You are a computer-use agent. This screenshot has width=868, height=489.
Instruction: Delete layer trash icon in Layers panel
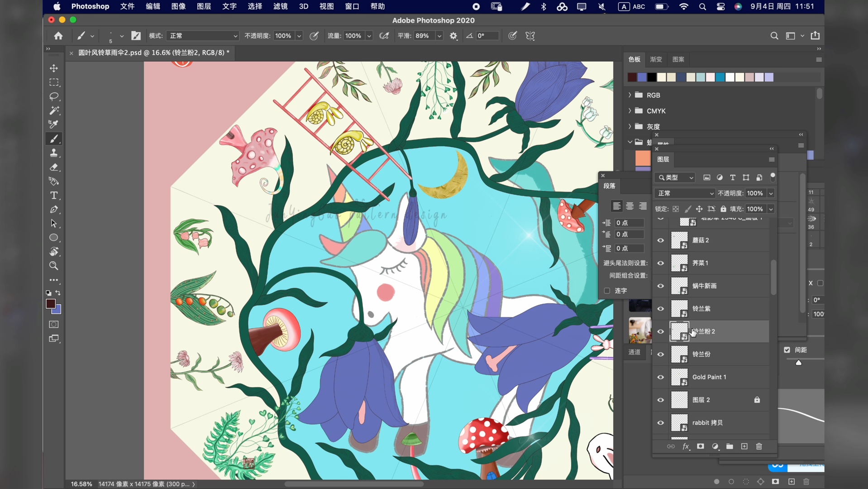[x=759, y=446]
